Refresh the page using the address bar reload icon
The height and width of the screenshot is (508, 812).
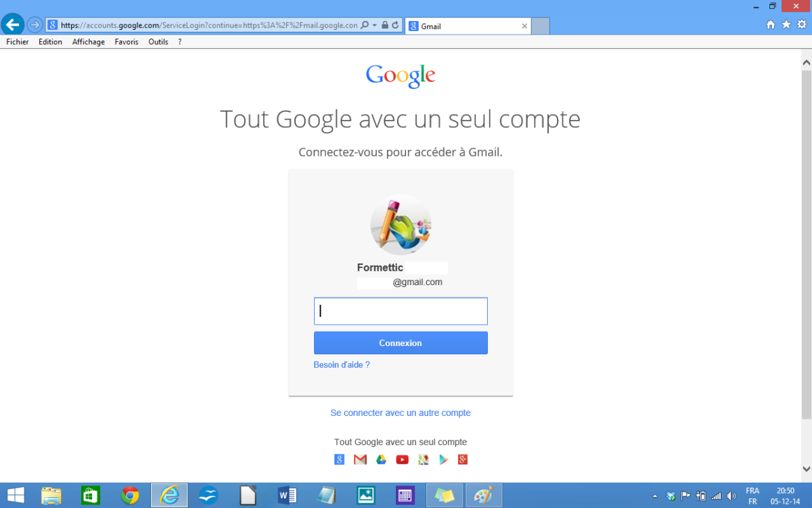(395, 25)
